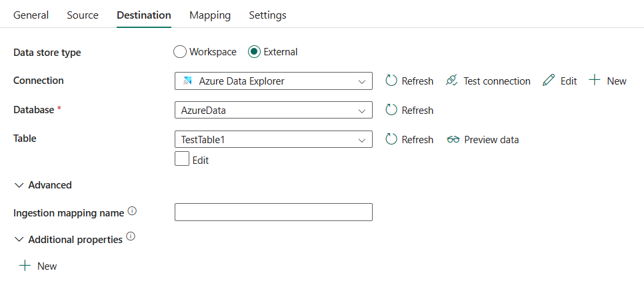Click the Edit label next to the pencil

coord(569,81)
